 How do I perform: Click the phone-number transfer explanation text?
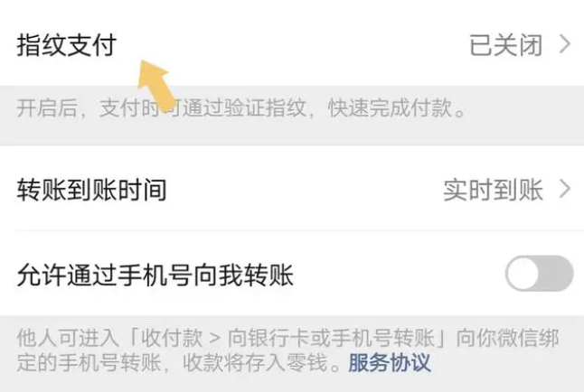coord(287,350)
